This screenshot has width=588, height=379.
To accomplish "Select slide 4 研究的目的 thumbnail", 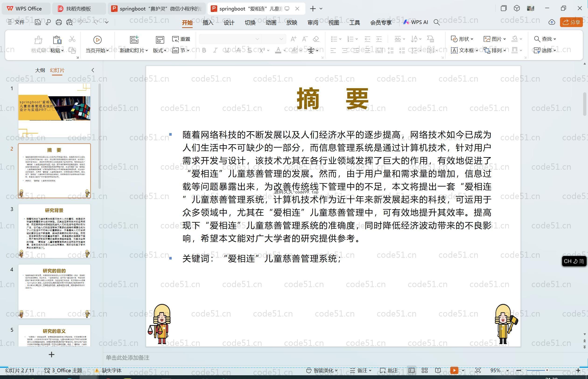I will pos(54,291).
